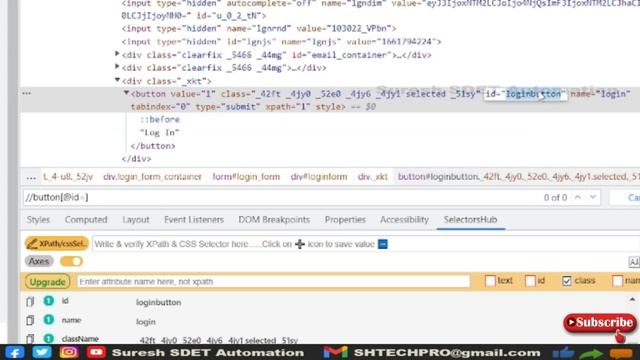This screenshot has height=360, width=640.
Task: Expand the second clearfix _5466 _44mg div
Action: pos(117,67)
